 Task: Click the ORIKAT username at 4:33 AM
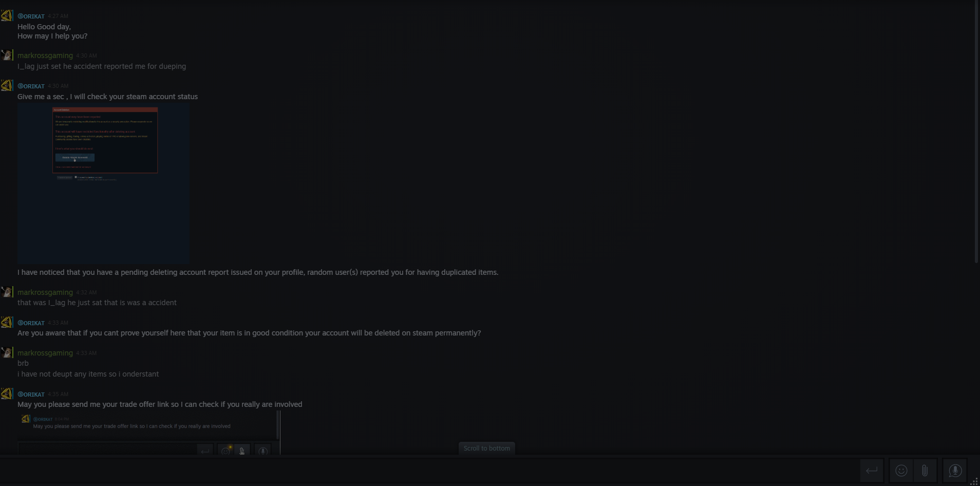(x=31, y=323)
